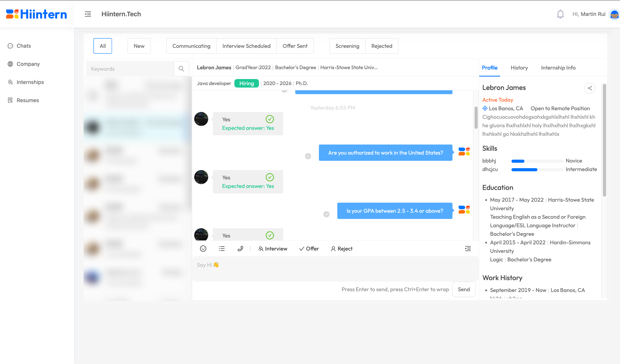Click the keyword search magnifier icon
This screenshot has width=620, height=364.
181,69
